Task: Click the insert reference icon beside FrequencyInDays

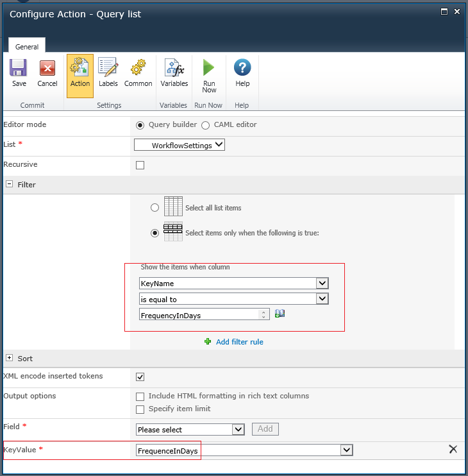Action: (280, 313)
